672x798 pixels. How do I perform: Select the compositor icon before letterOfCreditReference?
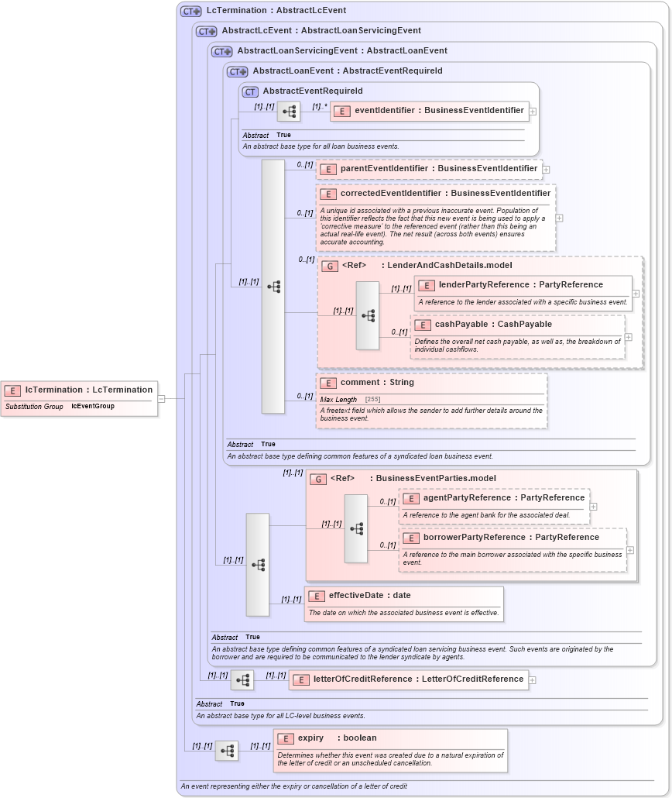tap(242, 679)
